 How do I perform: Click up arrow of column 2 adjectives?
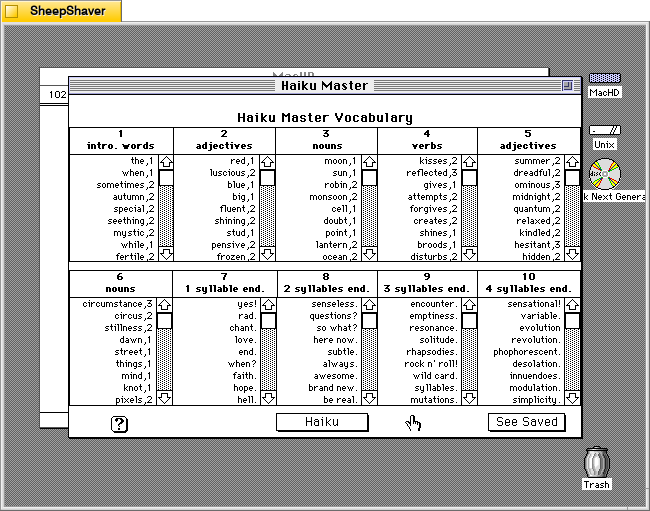tap(268, 162)
